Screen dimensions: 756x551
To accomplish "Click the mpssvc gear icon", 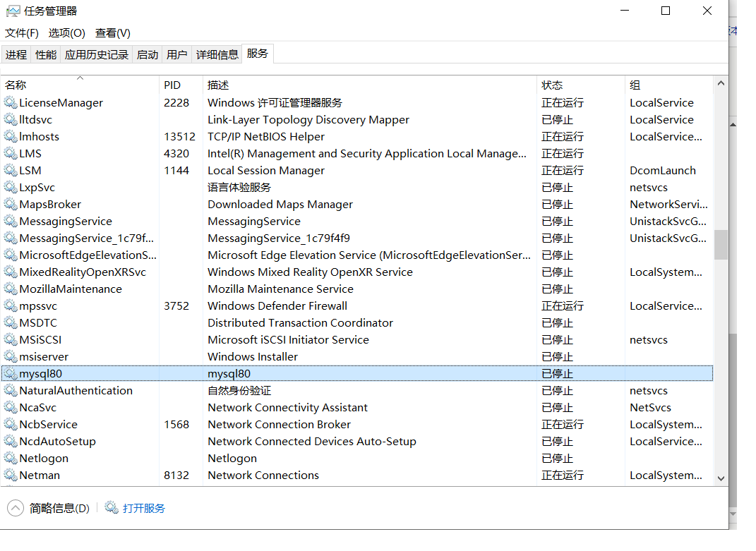I will click(11, 305).
